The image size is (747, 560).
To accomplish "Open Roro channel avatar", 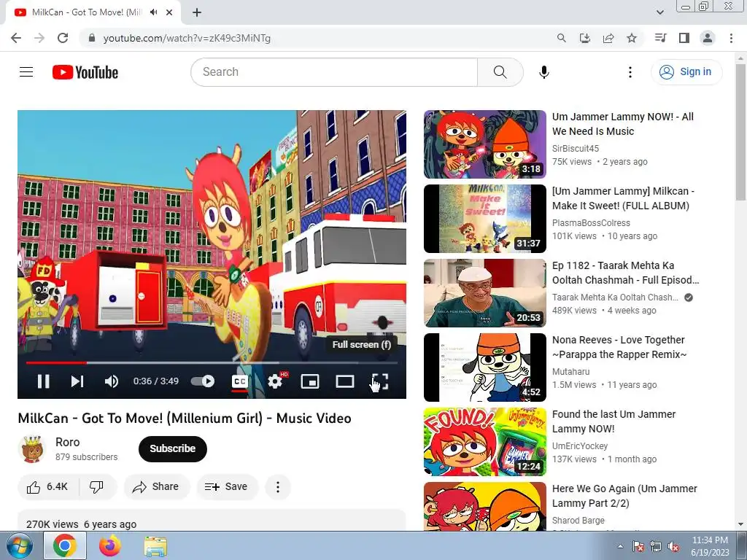I will (x=32, y=448).
